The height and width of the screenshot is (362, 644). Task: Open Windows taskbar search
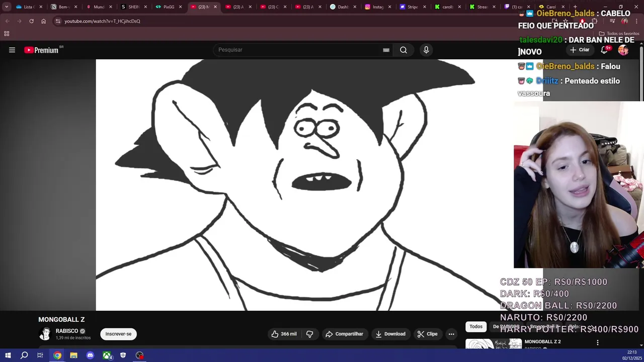(24, 355)
